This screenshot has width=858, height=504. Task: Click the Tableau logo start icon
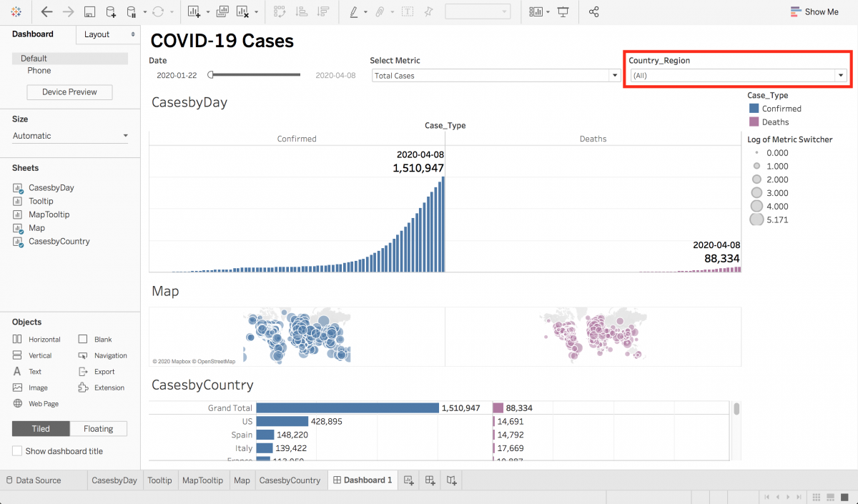[x=17, y=11]
